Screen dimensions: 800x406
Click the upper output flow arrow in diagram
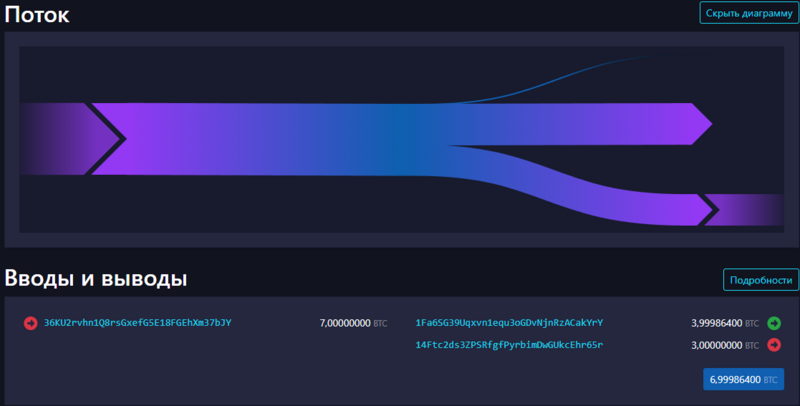pyautogui.click(x=582, y=124)
